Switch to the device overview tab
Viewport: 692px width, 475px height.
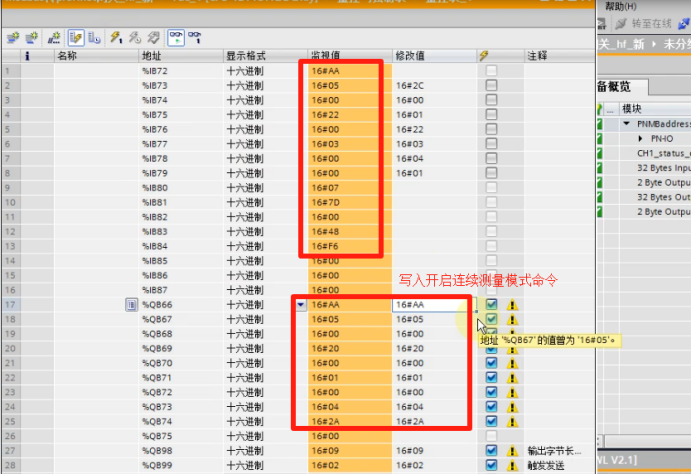point(621,87)
